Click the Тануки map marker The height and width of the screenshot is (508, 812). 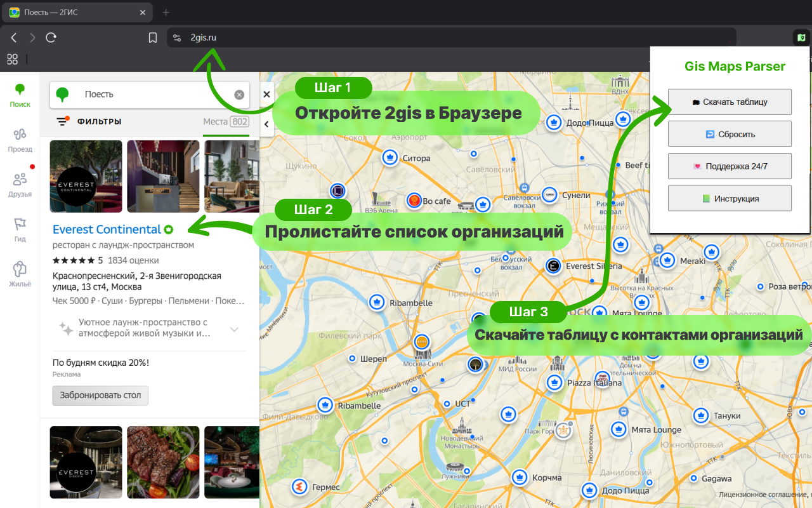click(700, 416)
